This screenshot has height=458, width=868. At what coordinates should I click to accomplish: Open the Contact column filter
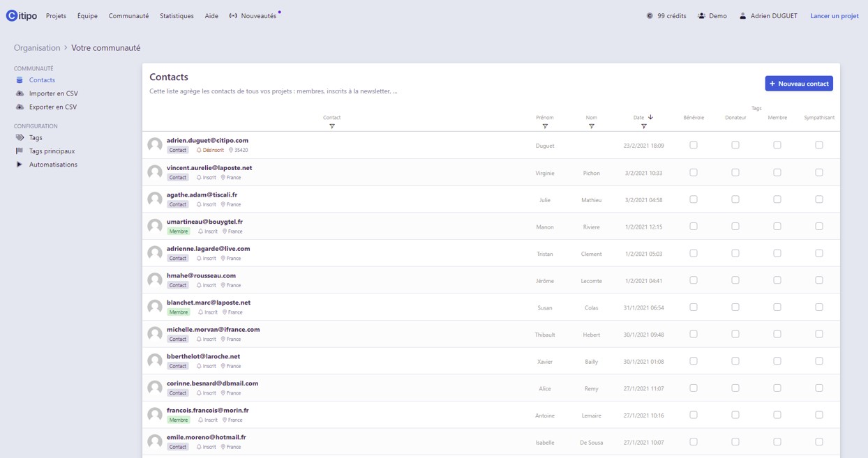pyautogui.click(x=332, y=126)
